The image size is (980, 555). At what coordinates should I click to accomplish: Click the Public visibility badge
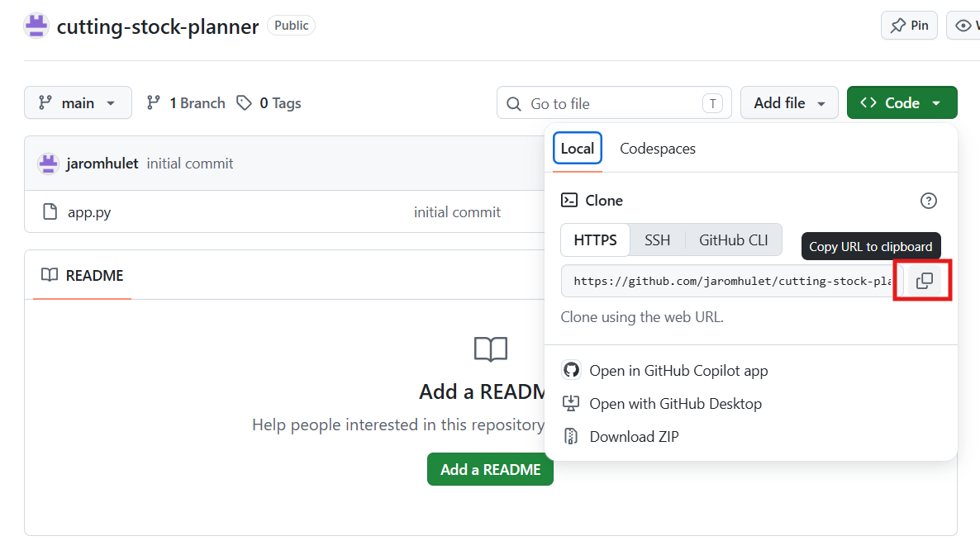click(x=291, y=26)
